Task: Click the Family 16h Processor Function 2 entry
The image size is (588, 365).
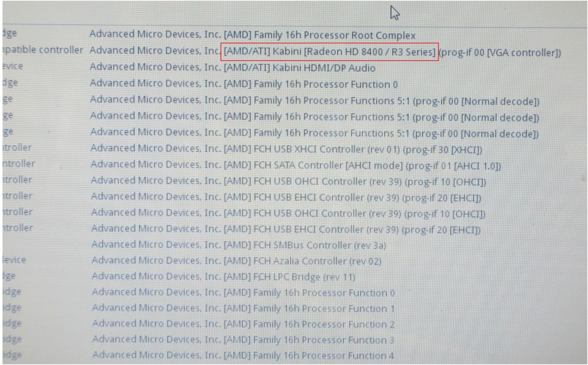Action: [243, 324]
